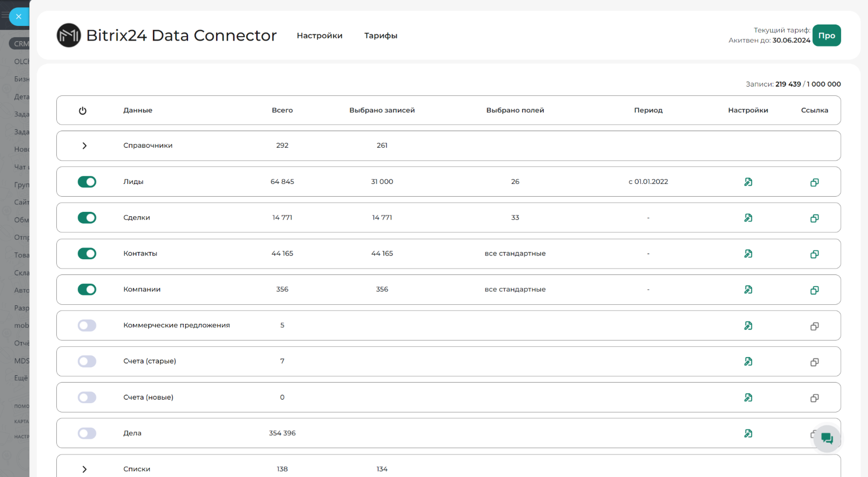Open settings icon for Лиды row
The width and height of the screenshot is (868, 477).
click(748, 182)
